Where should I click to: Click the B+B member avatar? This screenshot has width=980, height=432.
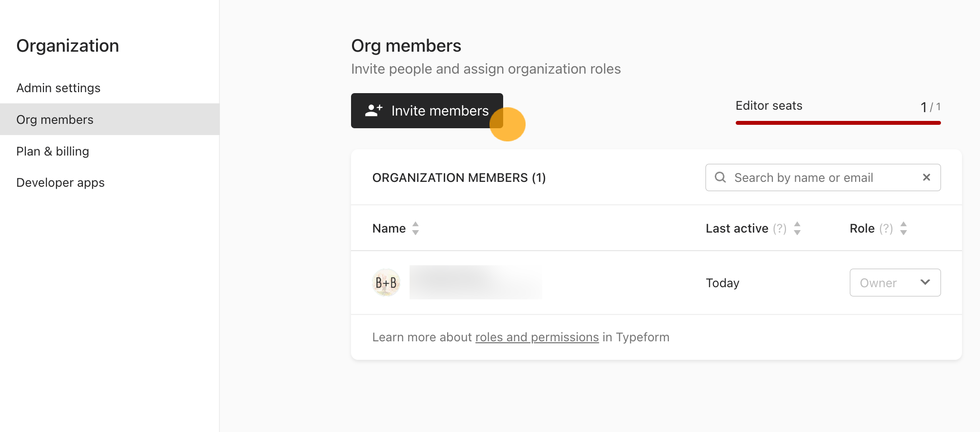(386, 283)
